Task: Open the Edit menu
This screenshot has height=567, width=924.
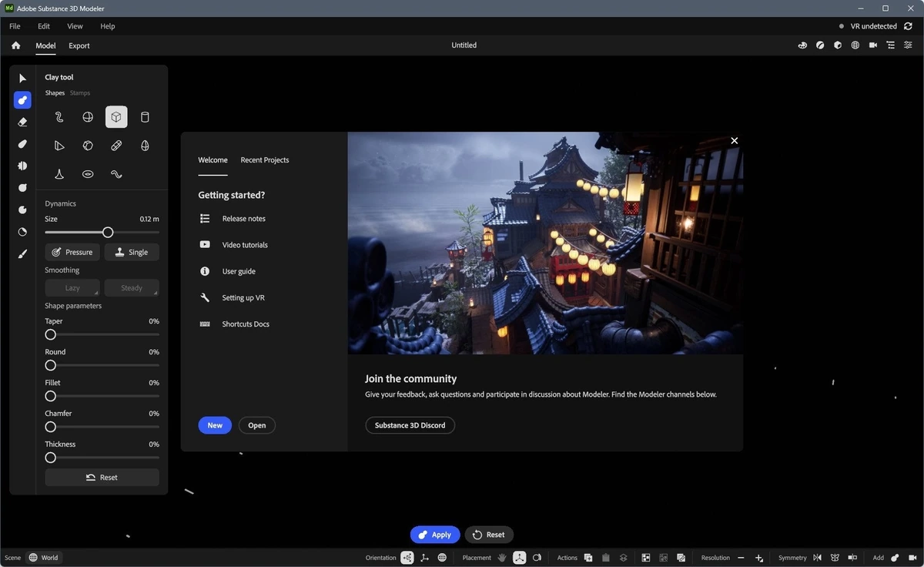Action: click(x=44, y=26)
